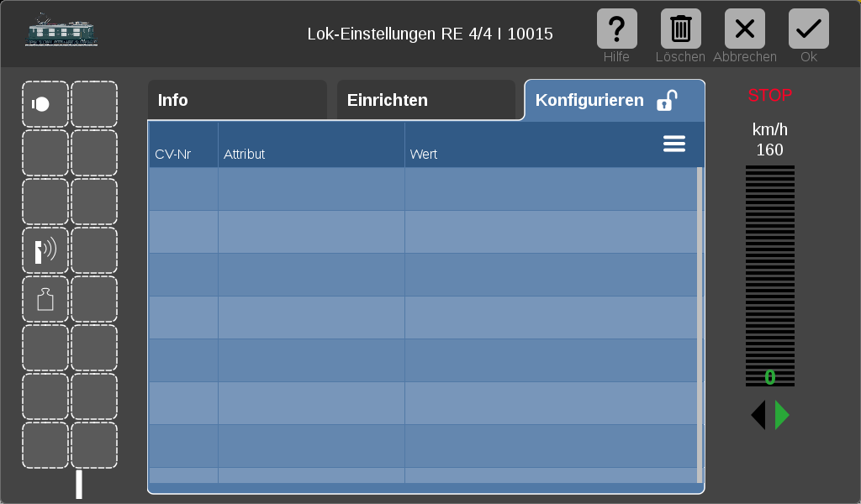
Task: Delete locomotive with Löschen trash icon
Action: [x=680, y=29]
